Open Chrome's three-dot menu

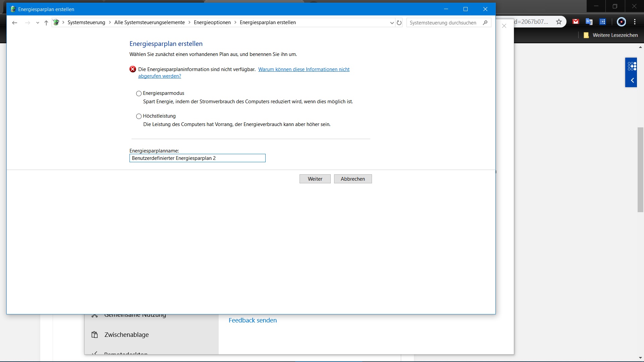coord(635,22)
